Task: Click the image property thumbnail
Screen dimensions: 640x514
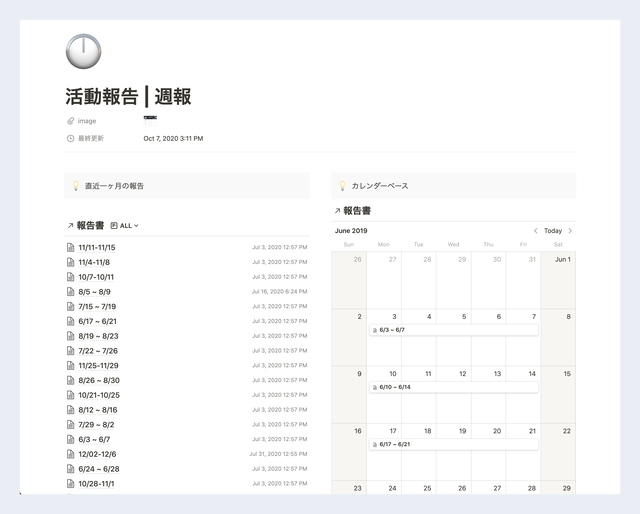Action: pyautogui.click(x=150, y=121)
